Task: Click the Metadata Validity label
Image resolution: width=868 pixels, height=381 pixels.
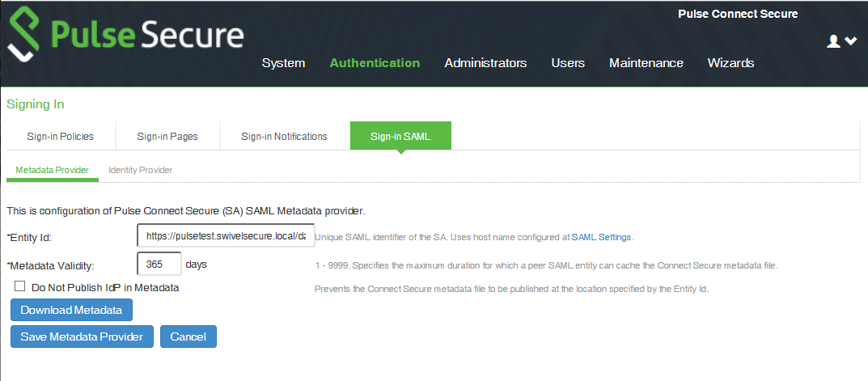Action: pos(51,266)
